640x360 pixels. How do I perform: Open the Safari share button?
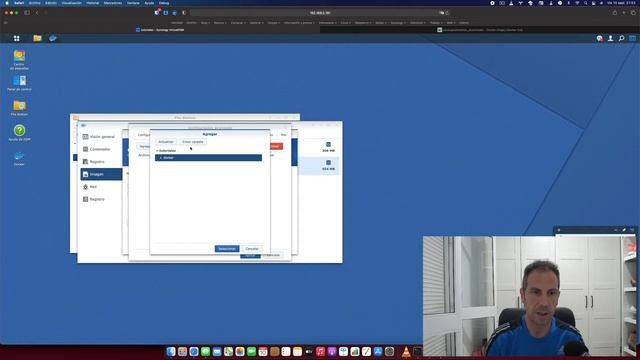tap(615, 13)
